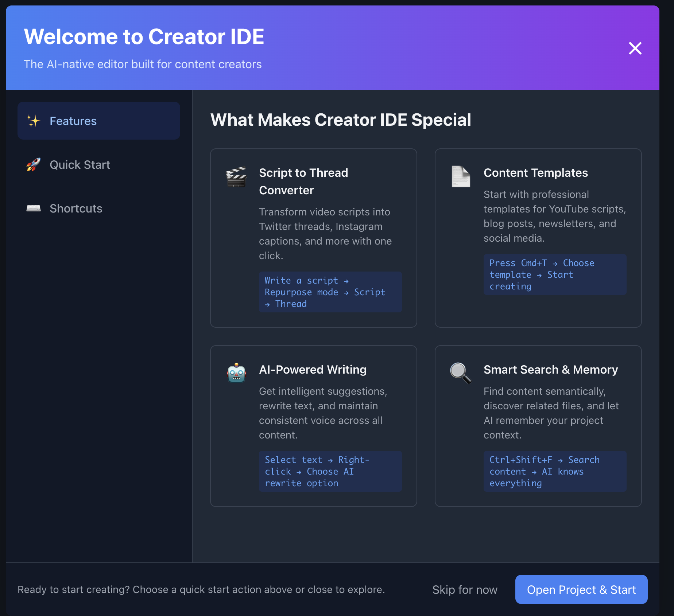Click the Skip for now link
674x616 pixels.
point(465,589)
